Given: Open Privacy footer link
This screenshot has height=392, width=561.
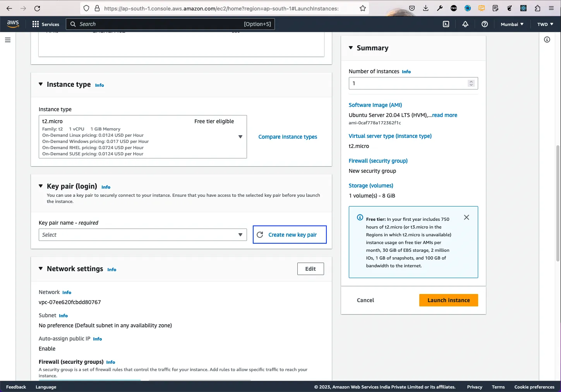Looking at the screenshot, I should (x=475, y=387).
